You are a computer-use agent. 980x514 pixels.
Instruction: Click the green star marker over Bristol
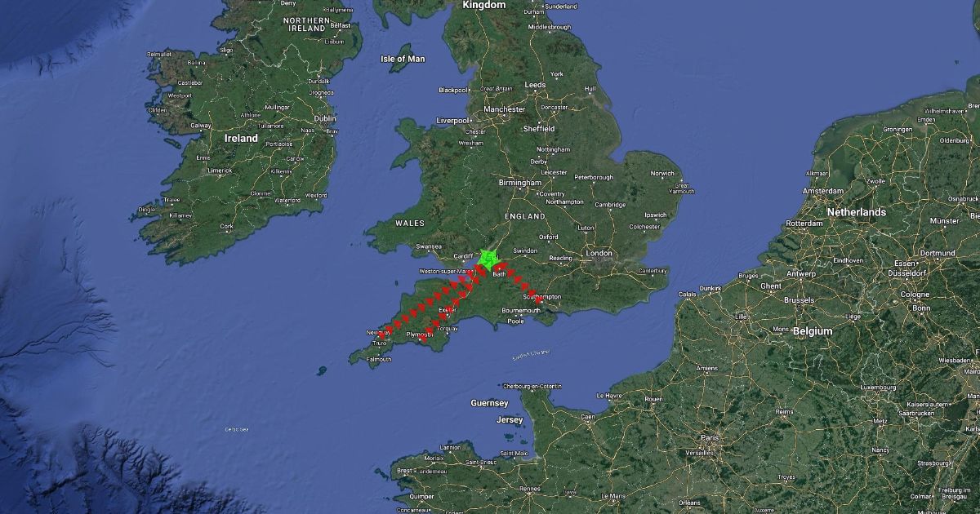[488, 260]
